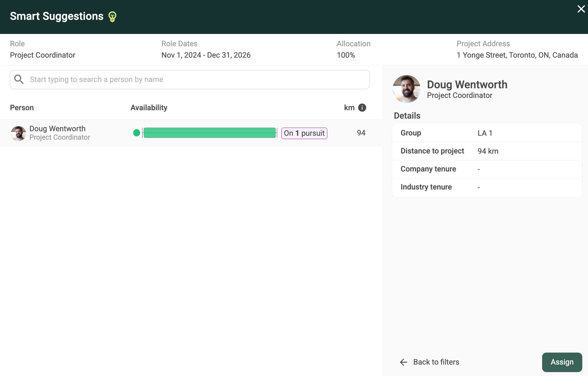The width and height of the screenshot is (588, 376).
Task: Click the Group value LA 1
Action: pyautogui.click(x=485, y=133)
